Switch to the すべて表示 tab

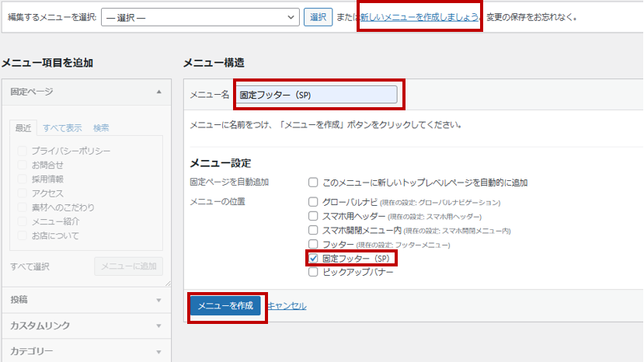tap(62, 128)
